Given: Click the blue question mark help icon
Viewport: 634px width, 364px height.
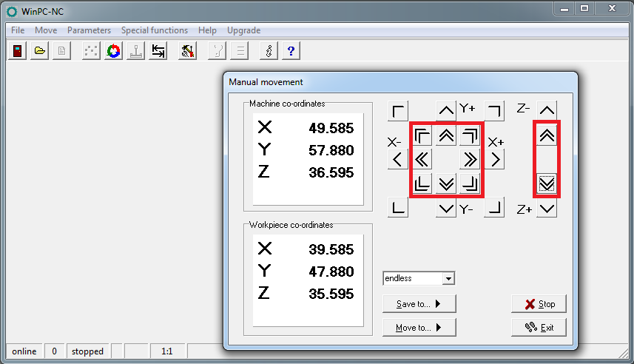Looking at the screenshot, I should (291, 51).
